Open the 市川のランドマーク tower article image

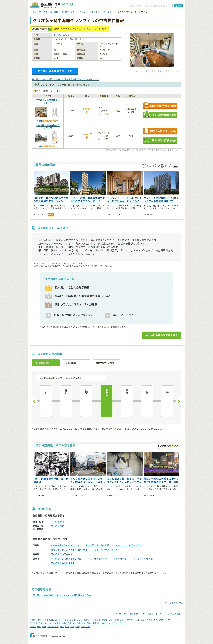click(88, 183)
